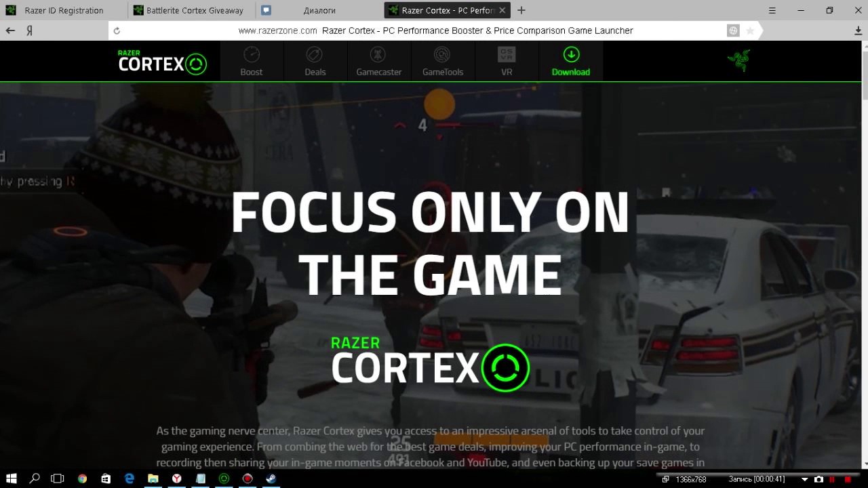
Task: Open the red screen recorder taskbar icon
Action: coord(248,479)
